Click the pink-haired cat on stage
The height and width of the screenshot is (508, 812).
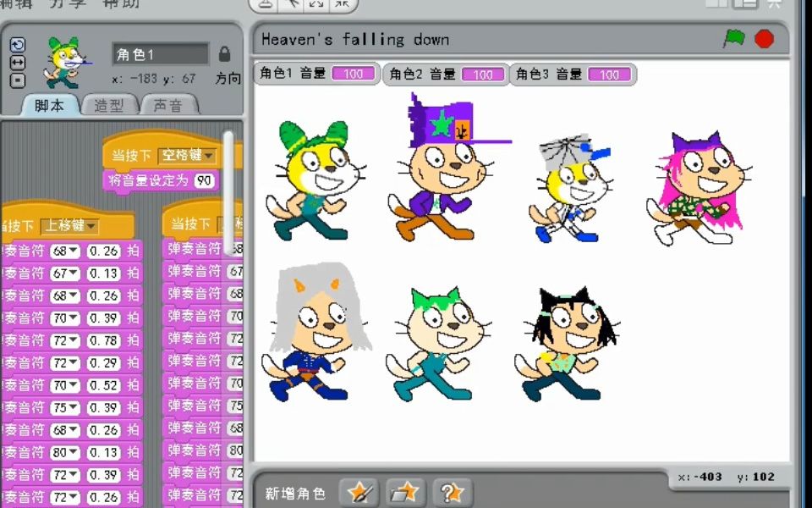700,188
